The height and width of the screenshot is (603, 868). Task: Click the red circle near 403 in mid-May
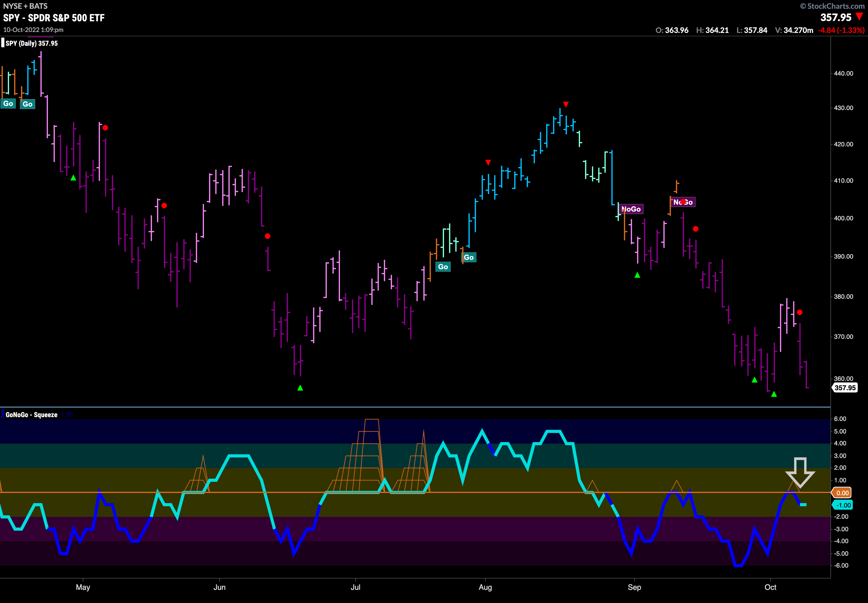click(x=164, y=206)
